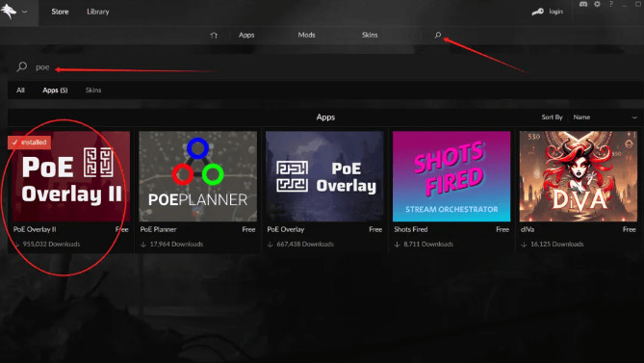Screen dimensions: 644x363
Task: Click the 17,964 Downloads text
Action: [x=176, y=244]
